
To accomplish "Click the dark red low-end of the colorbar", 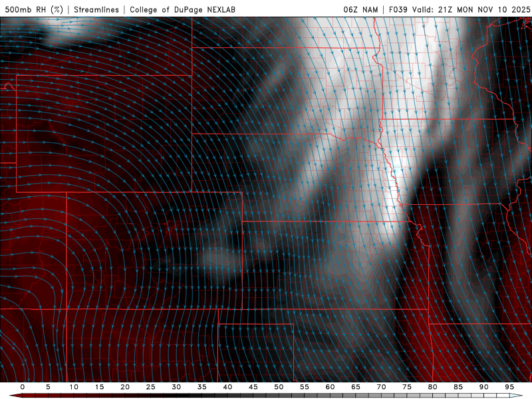I will point(17,396).
